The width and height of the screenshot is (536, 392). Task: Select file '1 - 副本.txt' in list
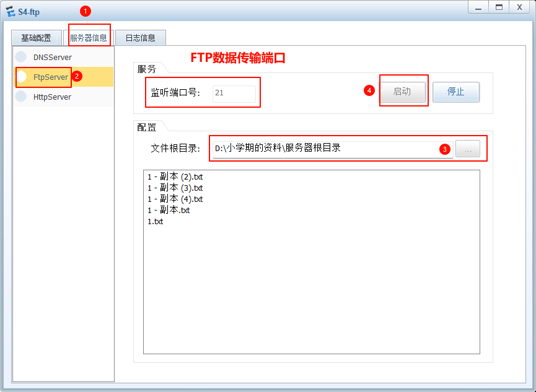tap(169, 210)
